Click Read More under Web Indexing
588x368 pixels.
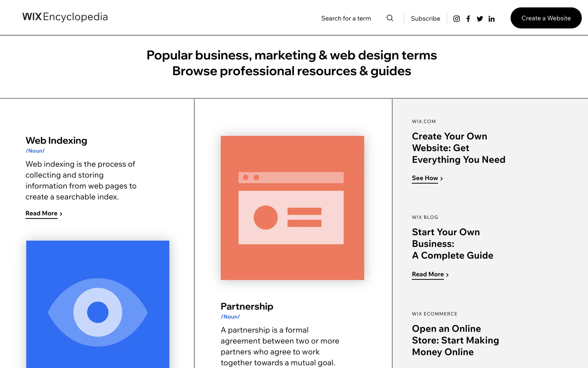point(41,213)
